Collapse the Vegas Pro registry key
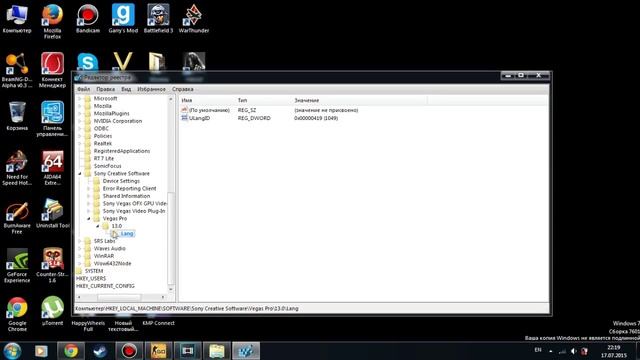 89,218
